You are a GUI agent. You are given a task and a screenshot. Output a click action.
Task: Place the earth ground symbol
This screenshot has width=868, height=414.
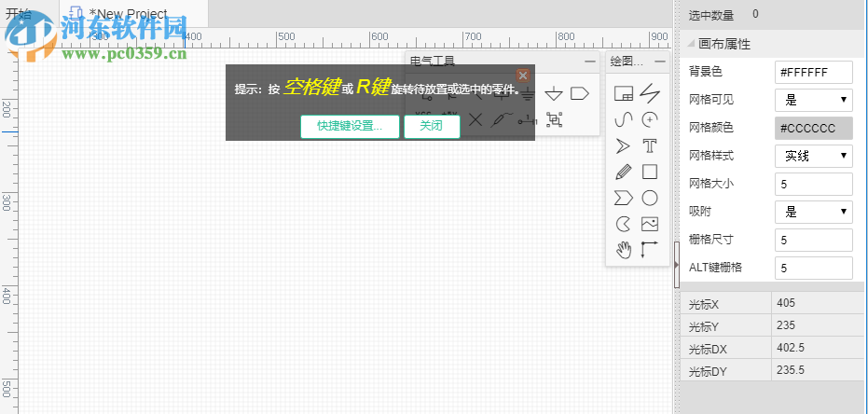[x=529, y=94]
